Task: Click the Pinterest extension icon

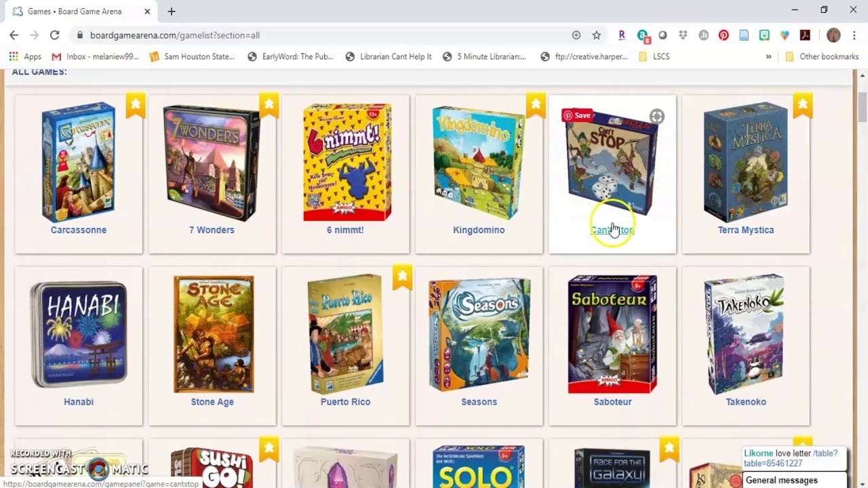Action: [x=724, y=35]
